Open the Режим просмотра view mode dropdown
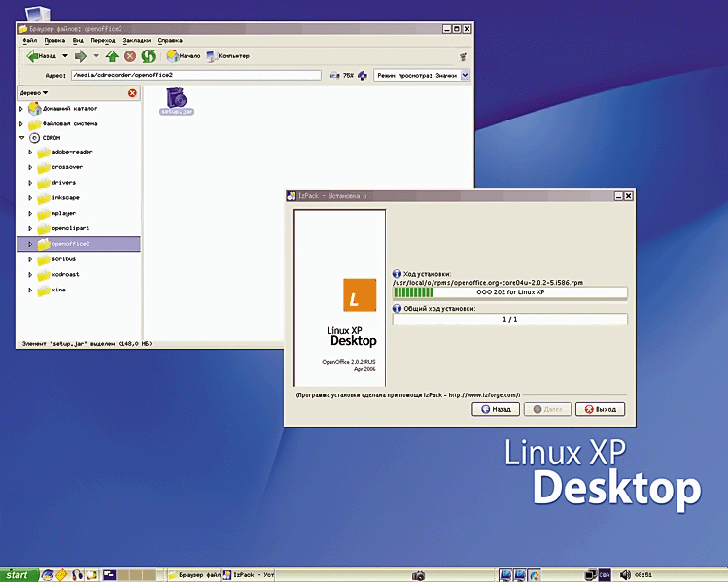Image resolution: width=728 pixels, height=582 pixels. click(422, 75)
